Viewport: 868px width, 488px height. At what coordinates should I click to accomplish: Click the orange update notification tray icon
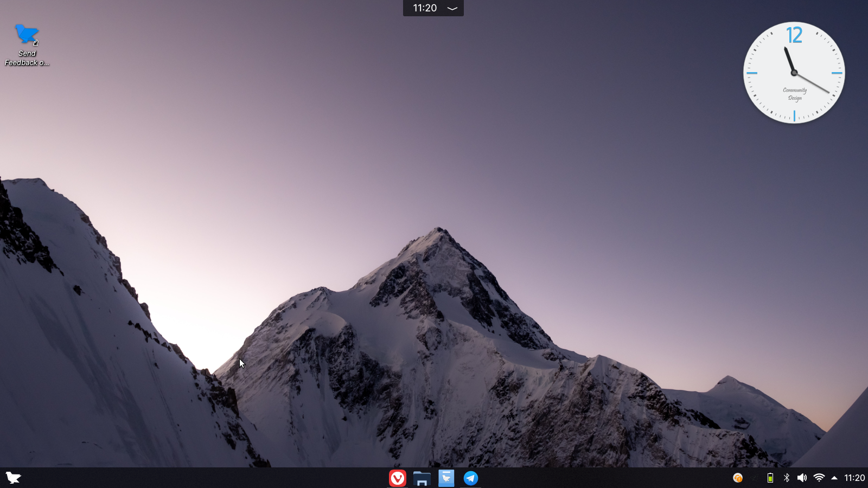[x=738, y=478]
